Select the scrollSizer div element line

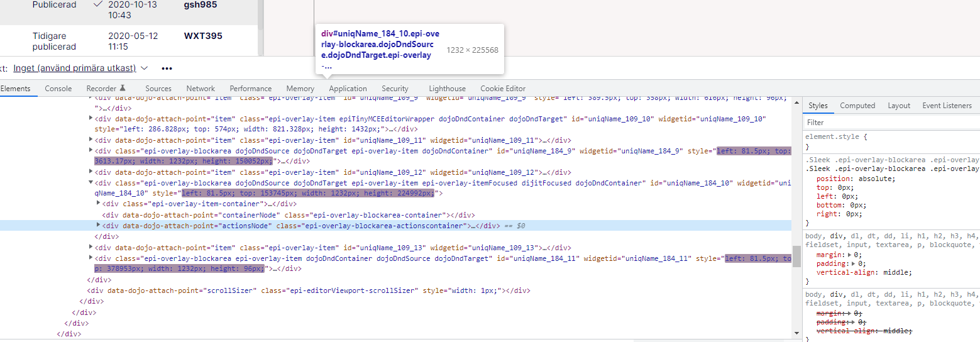pyautogui.click(x=308, y=290)
